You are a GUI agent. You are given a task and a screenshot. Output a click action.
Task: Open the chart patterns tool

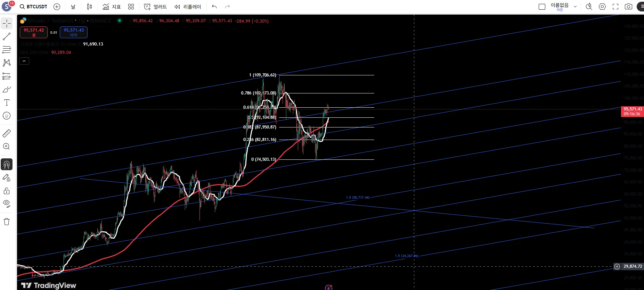[x=7, y=63]
